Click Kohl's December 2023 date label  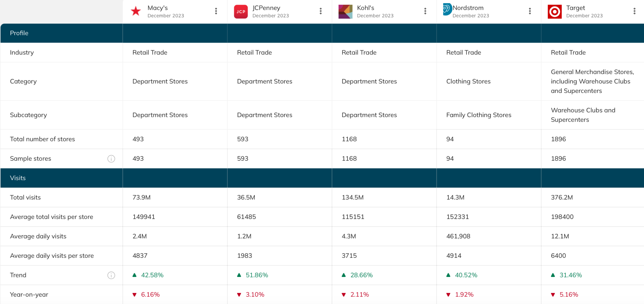(375, 15)
